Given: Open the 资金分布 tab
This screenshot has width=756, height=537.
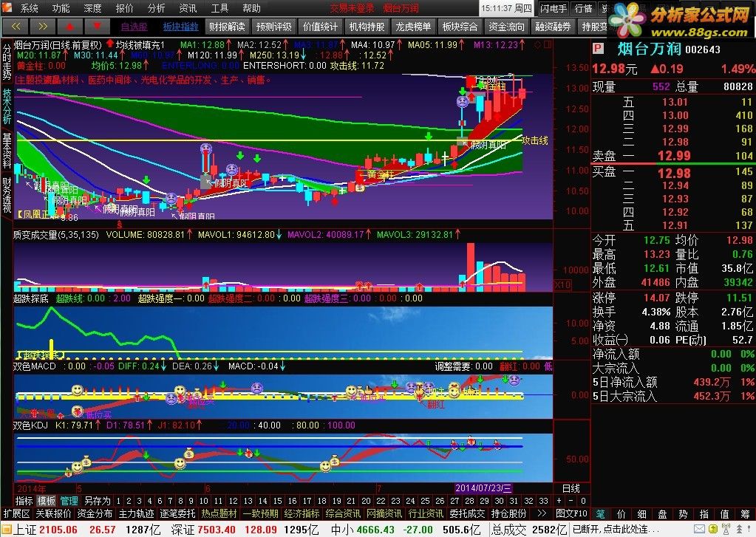Looking at the screenshot, I should [x=95, y=514].
